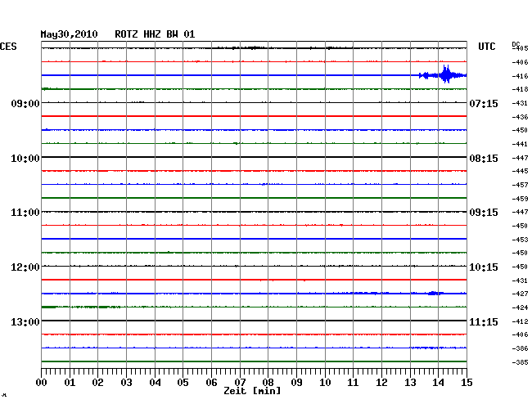This screenshot has width=532, height=404.
Task: Click the DC offset value -385
Action: (x=520, y=362)
